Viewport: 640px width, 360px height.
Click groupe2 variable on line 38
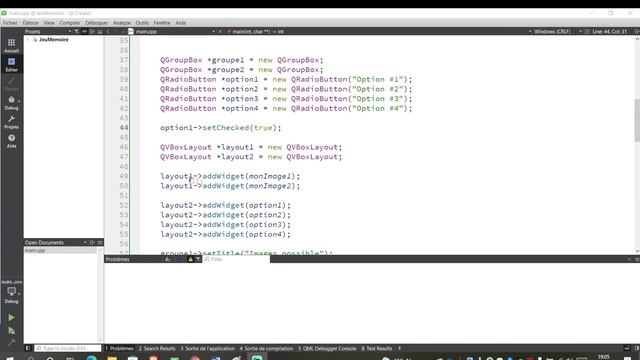coord(227,70)
